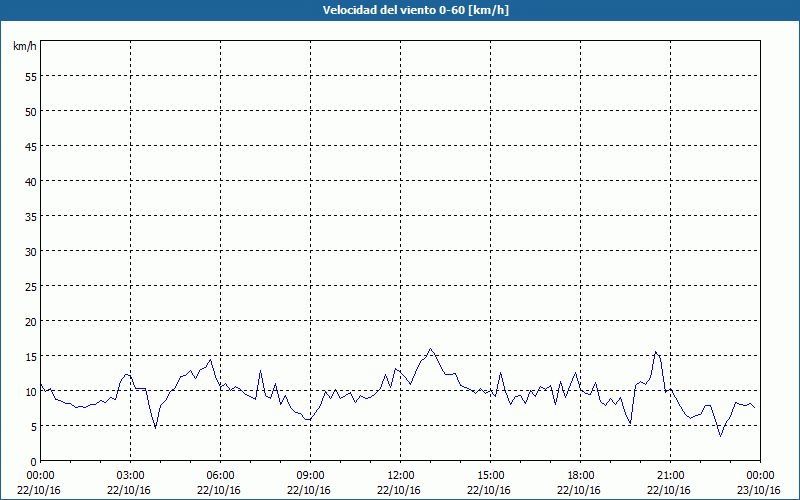Click the 'km/h' unit label on y-axis
The image size is (800, 500).
(24, 46)
